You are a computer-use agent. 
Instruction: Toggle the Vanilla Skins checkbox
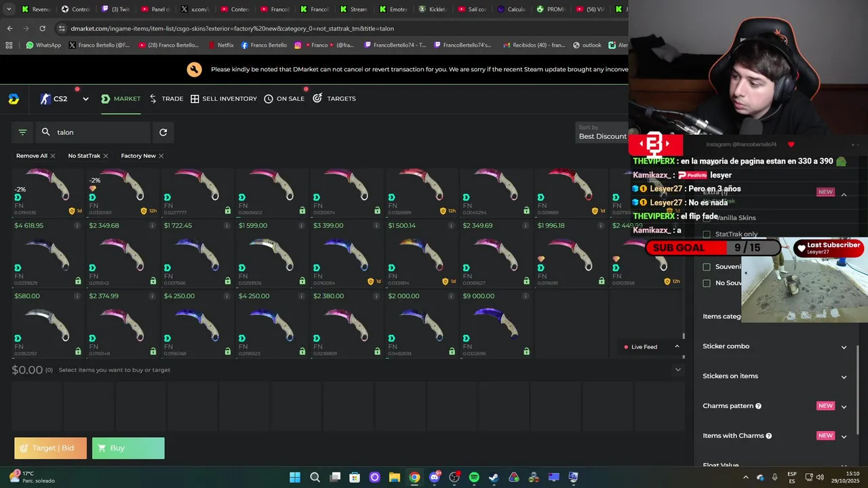point(707,218)
